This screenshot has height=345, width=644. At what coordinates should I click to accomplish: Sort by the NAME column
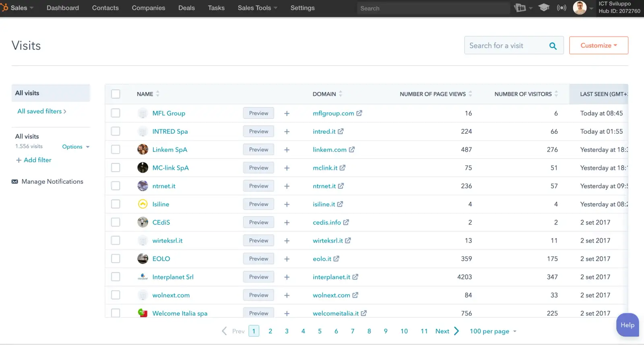[148, 94]
